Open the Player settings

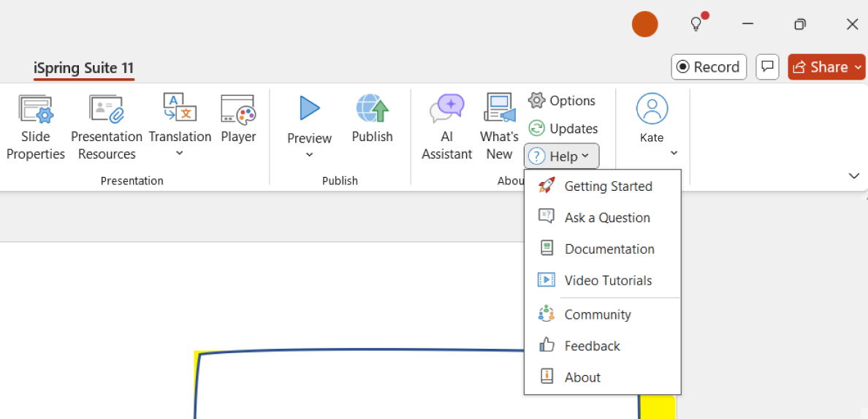pyautogui.click(x=238, y=119)
